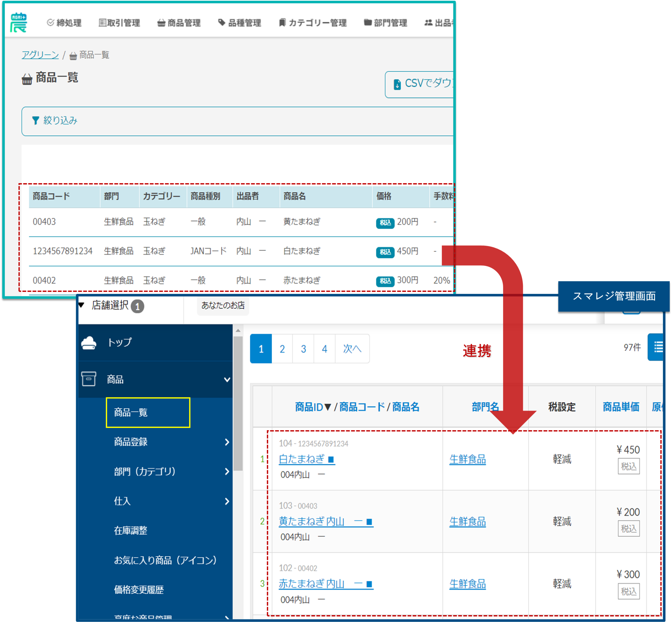Go to page 3 of products
The height and width of the screenshot is (622, 672).
[303, 349]
